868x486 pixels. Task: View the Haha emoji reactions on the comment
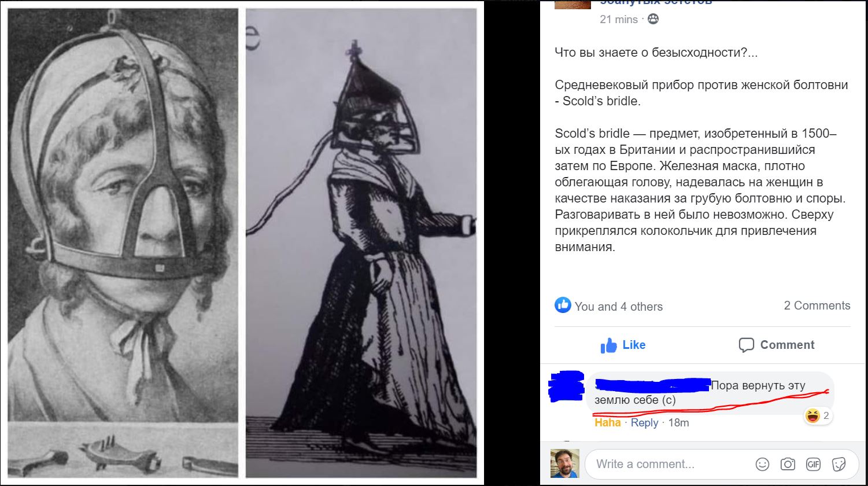tap(818, 415)
